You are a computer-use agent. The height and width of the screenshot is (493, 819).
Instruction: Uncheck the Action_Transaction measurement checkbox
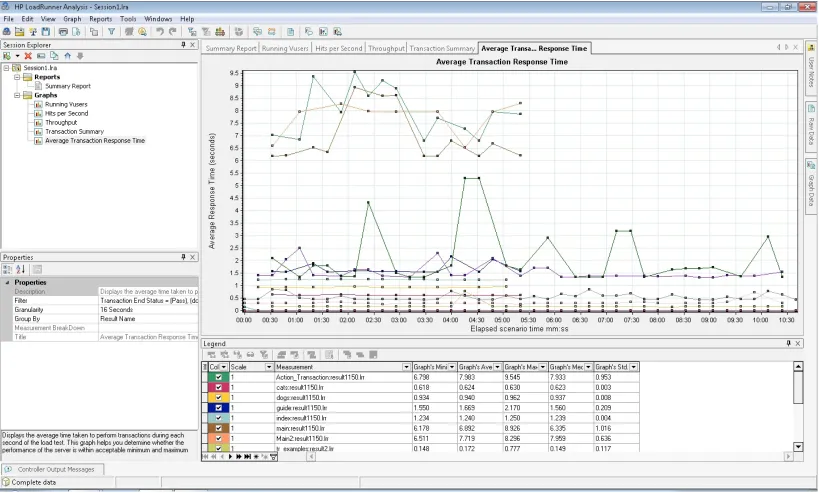pos(218,377)
